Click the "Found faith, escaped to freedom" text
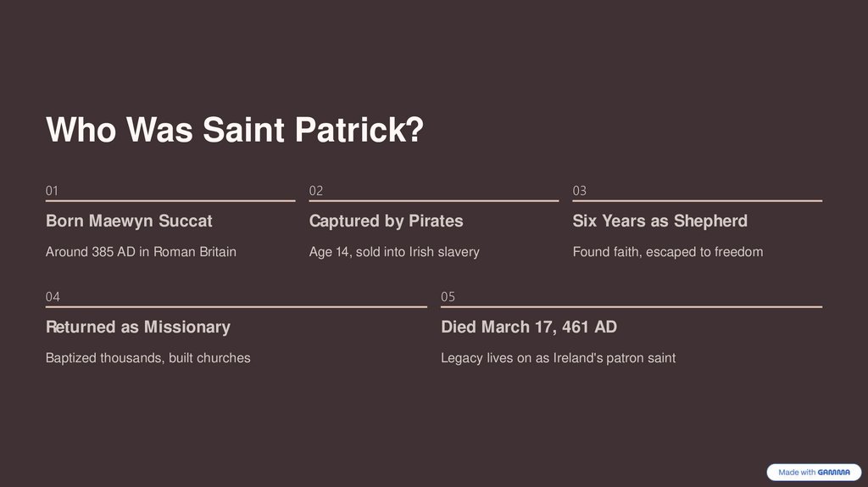The width and height of the screenshot is (868, 487). pyautogui.click(x=668, y=252)
